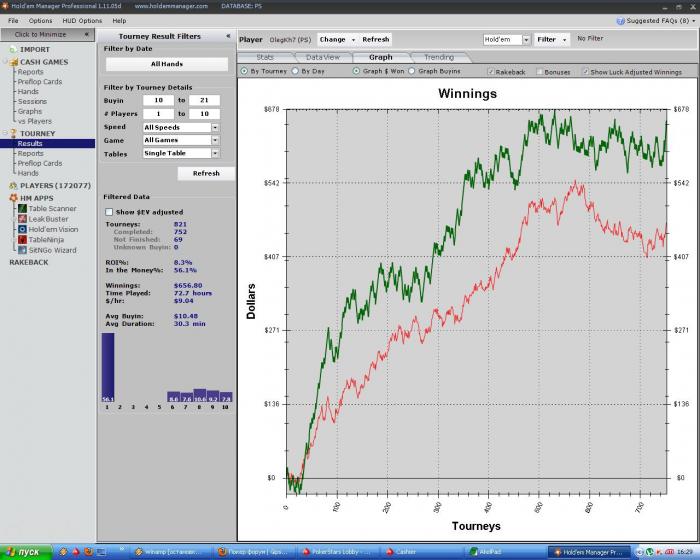
Task: Open the Speed dropdown
Action: [181, 127]
